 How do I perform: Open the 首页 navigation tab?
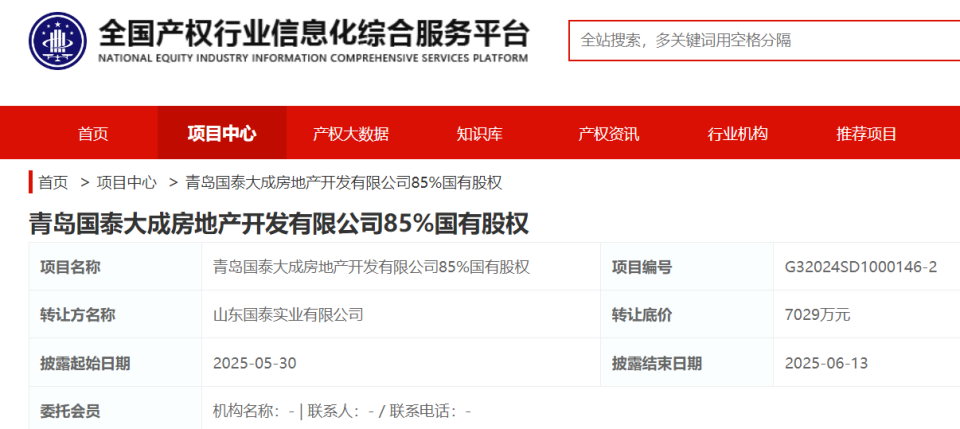coord(93,133)
